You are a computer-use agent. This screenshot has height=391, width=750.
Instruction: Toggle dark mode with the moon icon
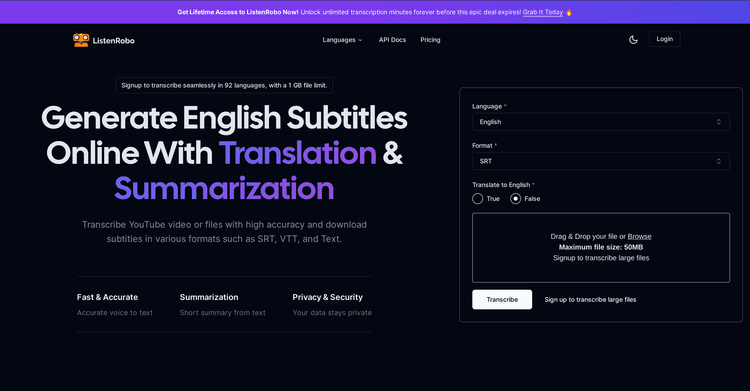(x=633, y=40)
